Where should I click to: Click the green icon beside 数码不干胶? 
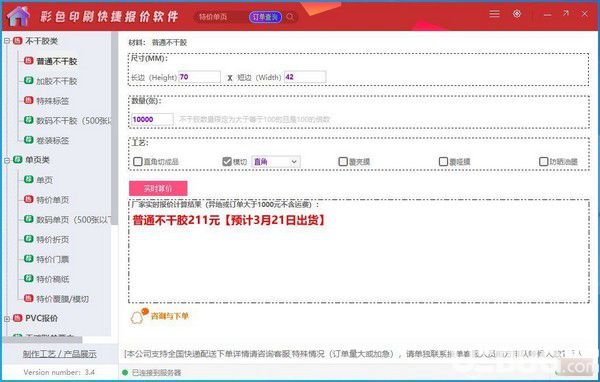point(29,120)
